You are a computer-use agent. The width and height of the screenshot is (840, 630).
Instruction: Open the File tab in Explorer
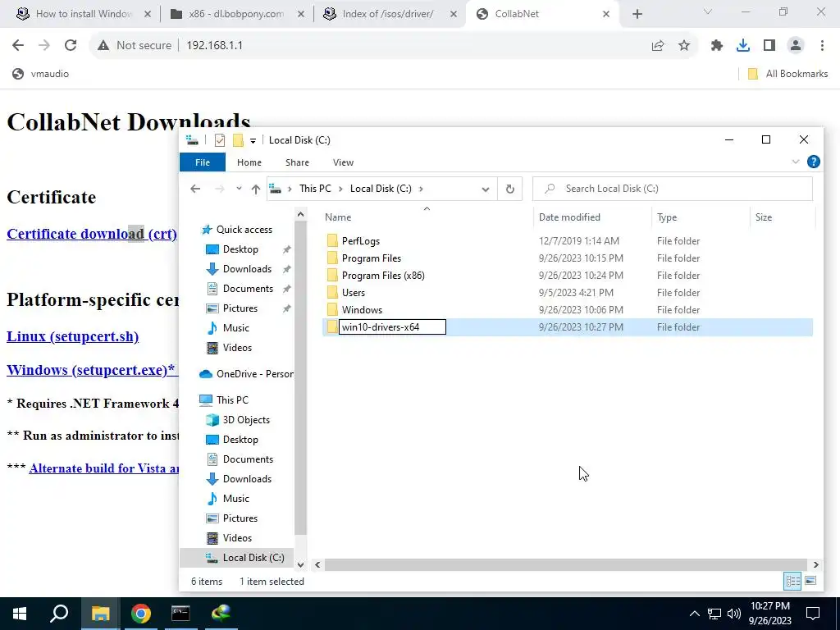pos(203,162)
